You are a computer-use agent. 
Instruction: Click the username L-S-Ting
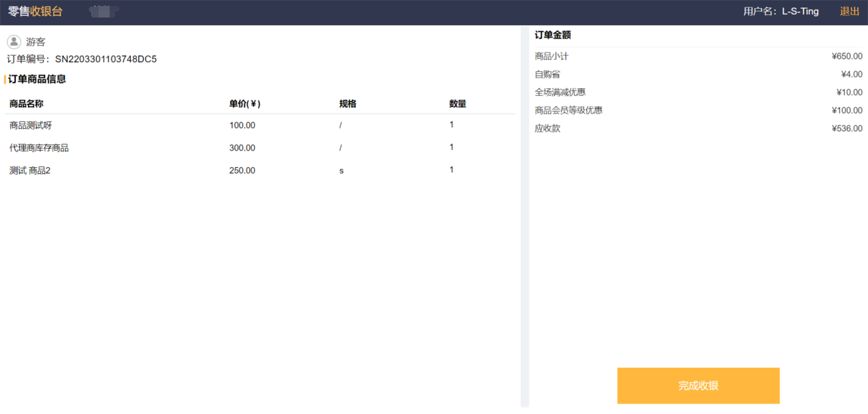tap(800, 12)
